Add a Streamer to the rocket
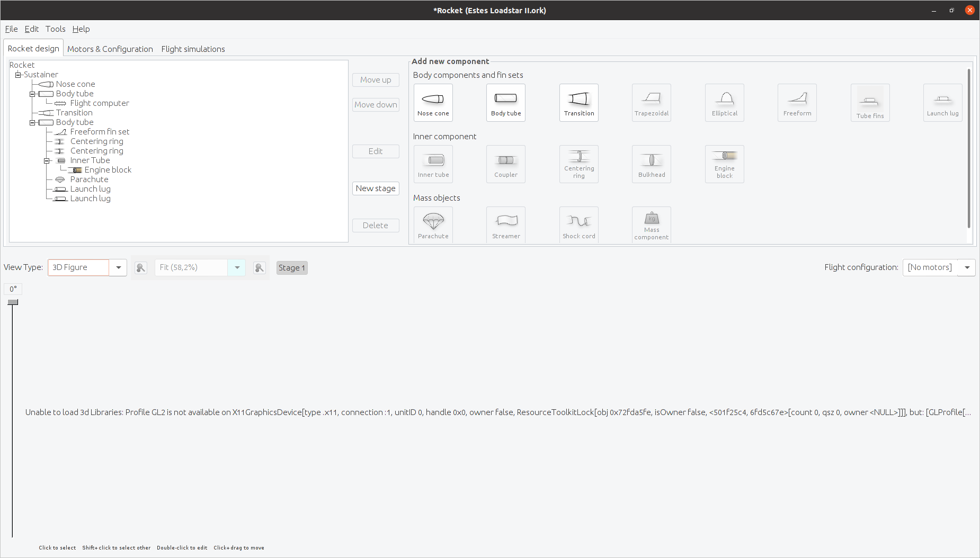 pyautogui.click(x=505, y=224)
